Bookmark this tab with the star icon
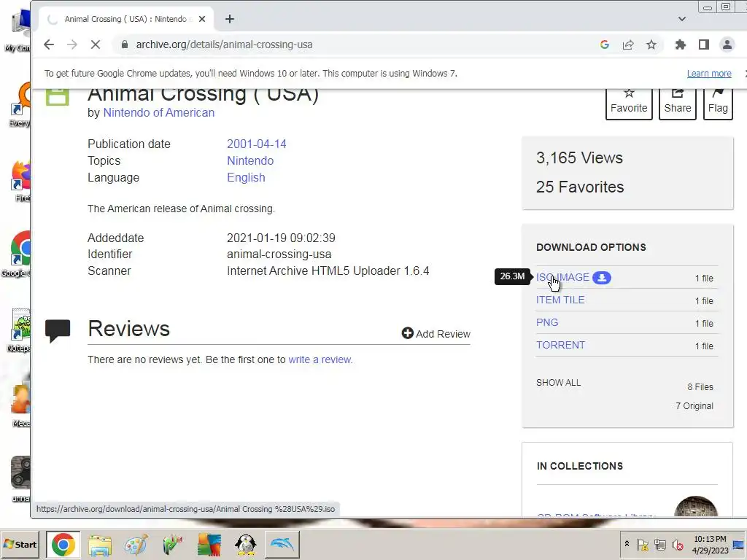This screenshot has height=560, width=747. pyautogui.click(x=651, y=44)
